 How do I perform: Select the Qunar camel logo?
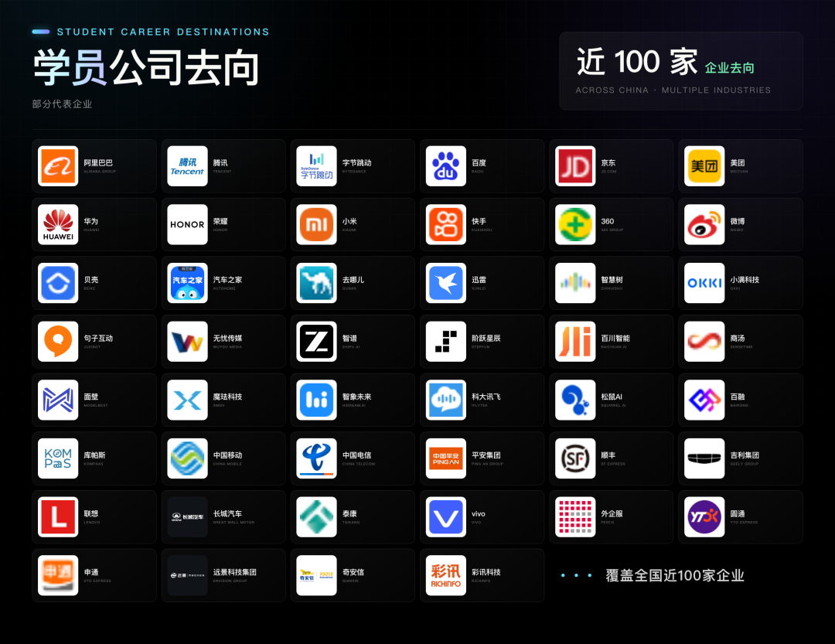click(317, 283)
